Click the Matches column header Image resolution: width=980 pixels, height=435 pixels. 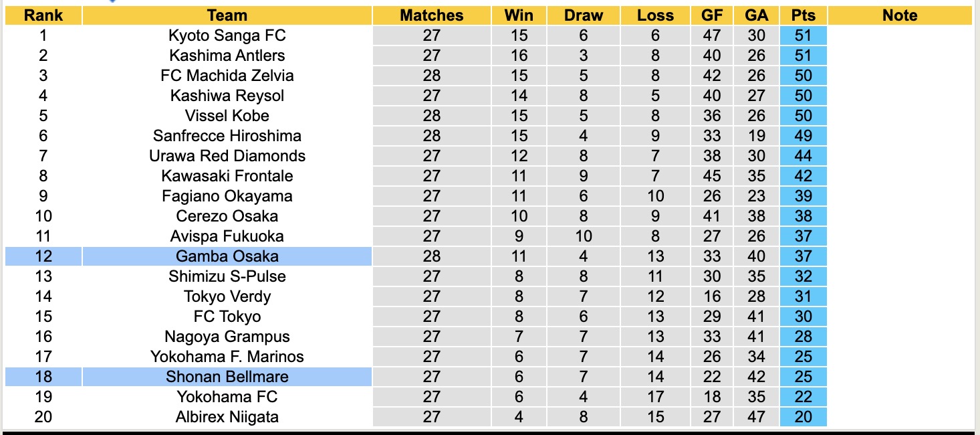click(432, 15)
